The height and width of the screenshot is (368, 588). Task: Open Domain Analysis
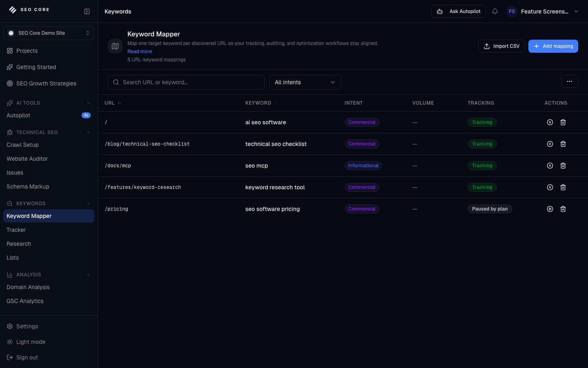coord(49,287)
